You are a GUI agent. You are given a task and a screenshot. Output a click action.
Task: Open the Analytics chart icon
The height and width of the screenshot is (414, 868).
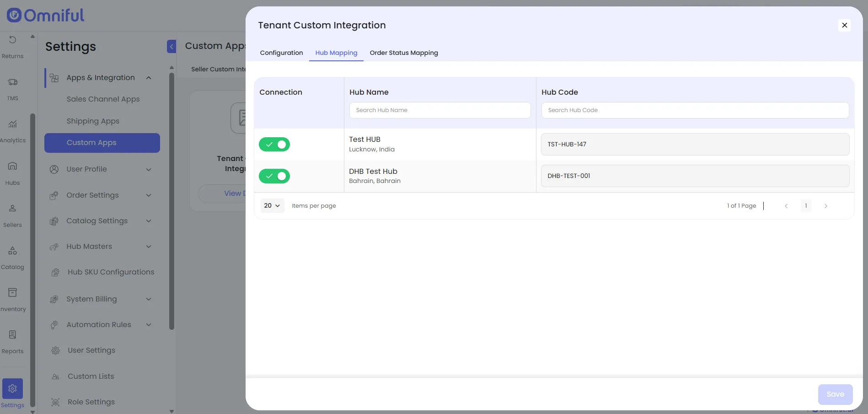click(x=12, y=124)
